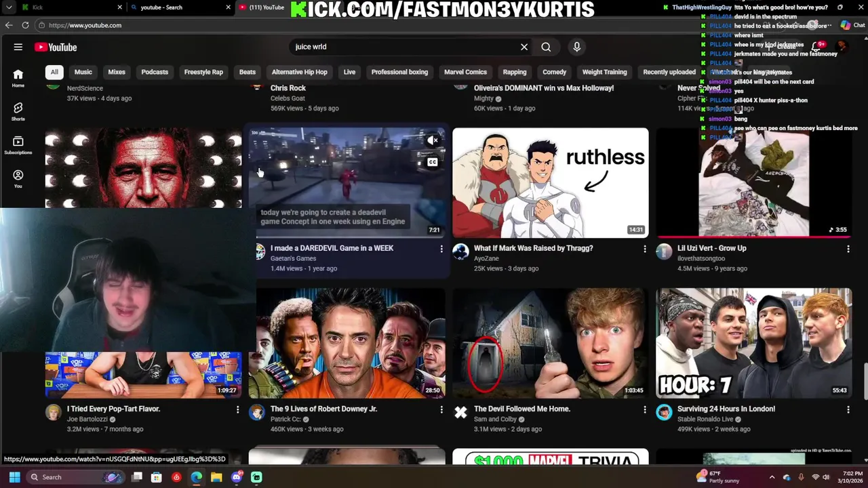Open more options for Surviving 24 Hours video
Image resolution: width=868 pixels, height=488 pixels.
tap(848, 409)
